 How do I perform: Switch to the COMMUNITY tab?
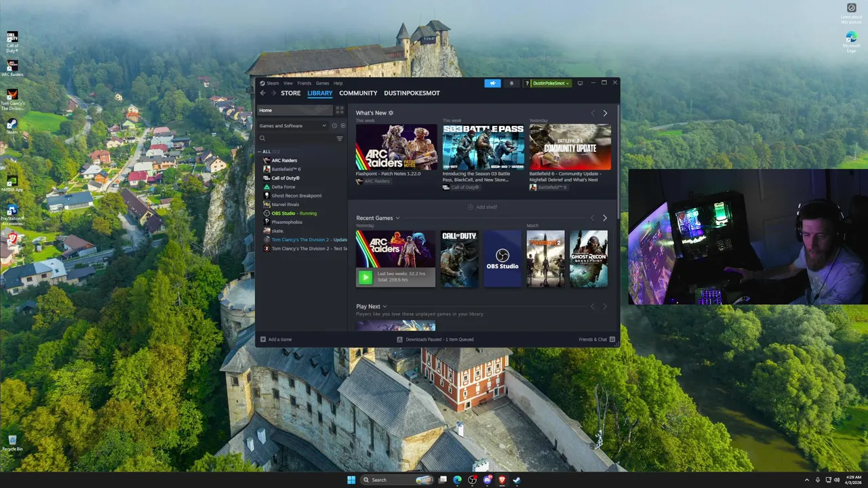(358, 93)
